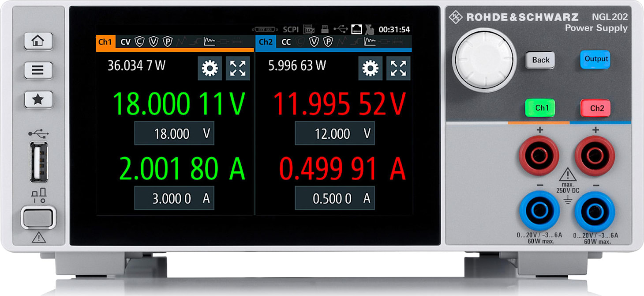The width and height of the screenshot is (644, 296).
Task: Tap the Ch2 output delay icon
Action: tap(397, 42)
